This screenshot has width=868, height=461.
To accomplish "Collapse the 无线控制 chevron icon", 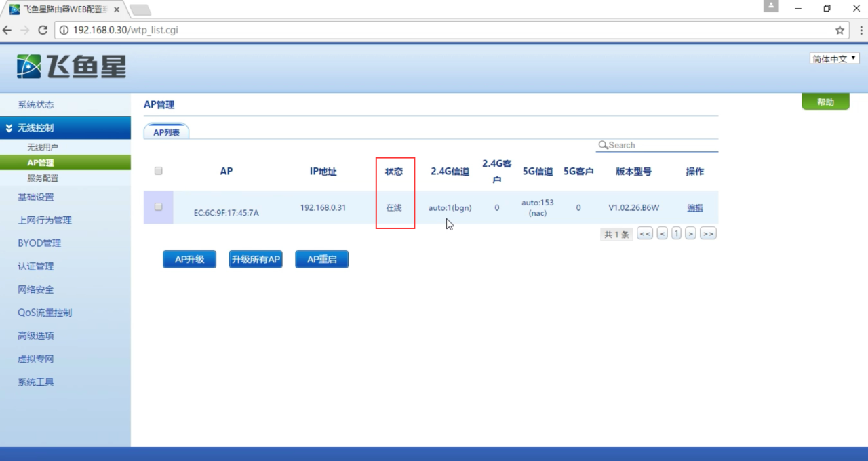I will pos(9,127).
